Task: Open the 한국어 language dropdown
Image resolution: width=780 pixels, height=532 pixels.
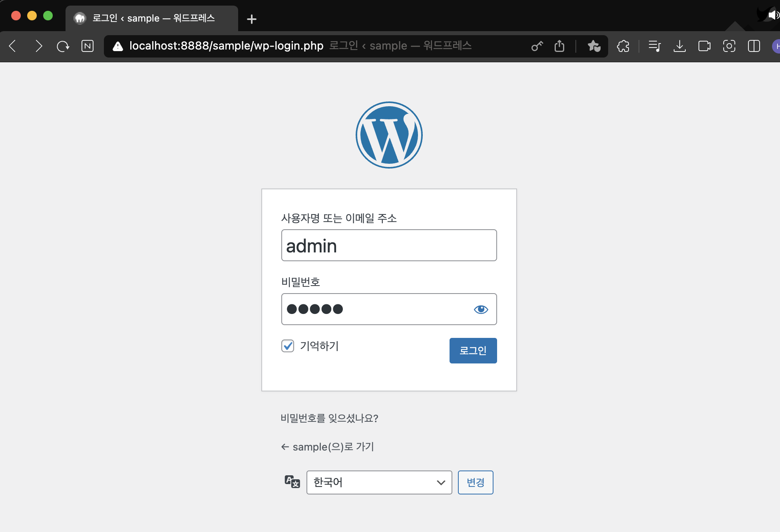Action: 379,482
